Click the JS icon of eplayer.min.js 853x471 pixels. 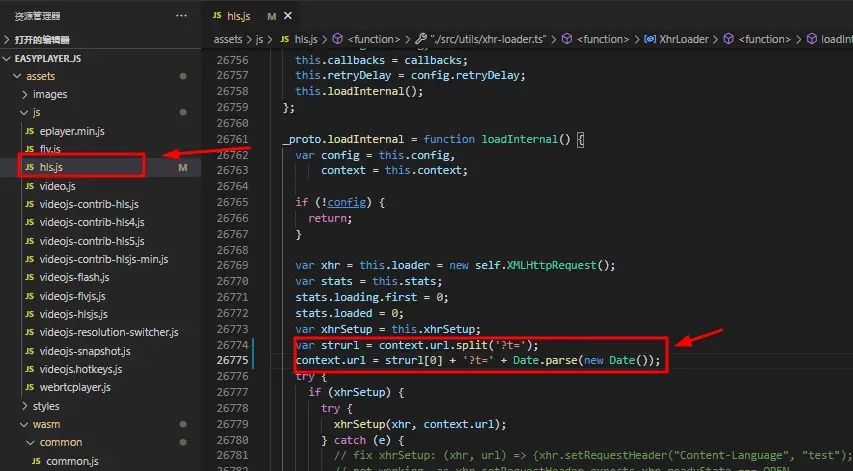pyautogui.click(x=29, y=131)
